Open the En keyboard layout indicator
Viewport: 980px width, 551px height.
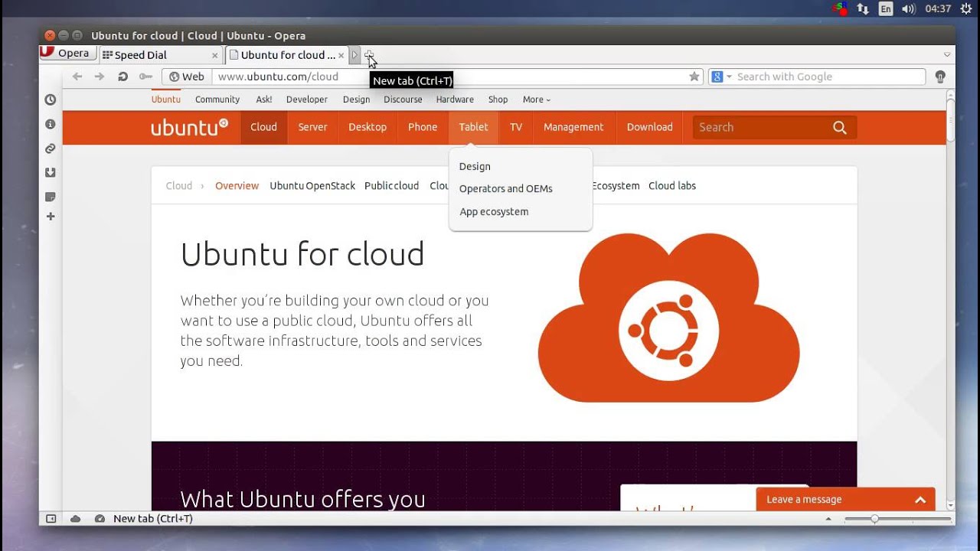point(886,9)
